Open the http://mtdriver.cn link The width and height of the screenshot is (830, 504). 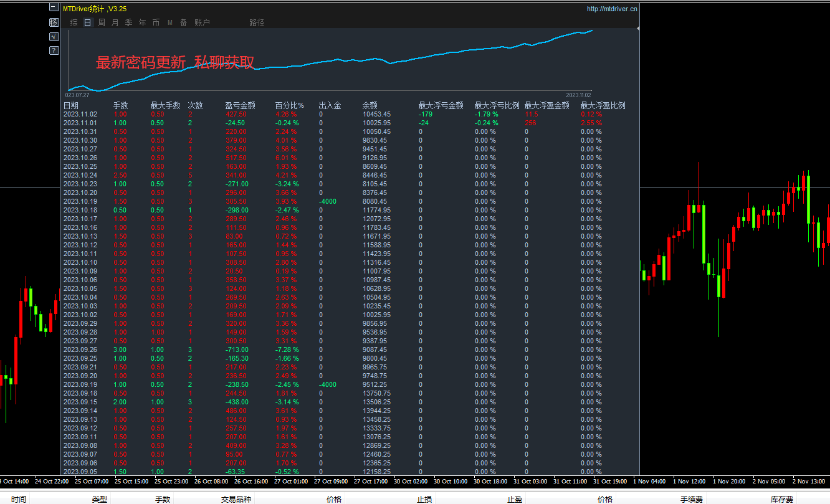point(612,9)
